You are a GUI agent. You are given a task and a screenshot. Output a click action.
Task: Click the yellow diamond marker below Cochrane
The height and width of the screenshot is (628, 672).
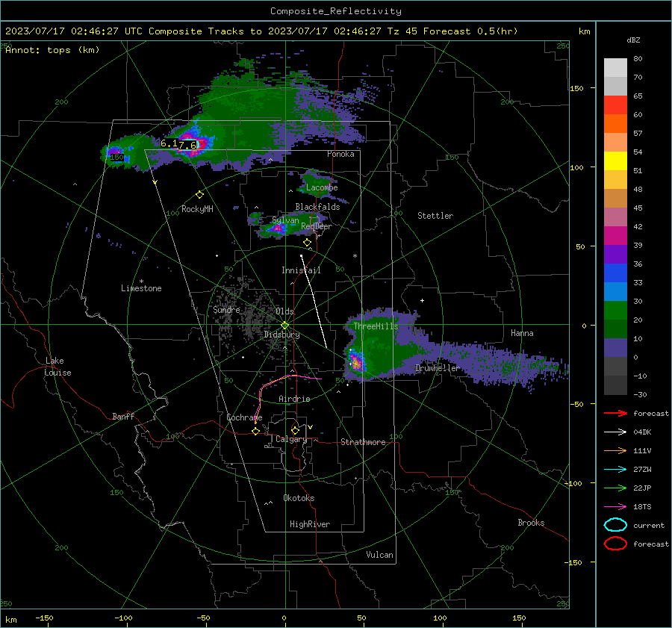point(255,431)
